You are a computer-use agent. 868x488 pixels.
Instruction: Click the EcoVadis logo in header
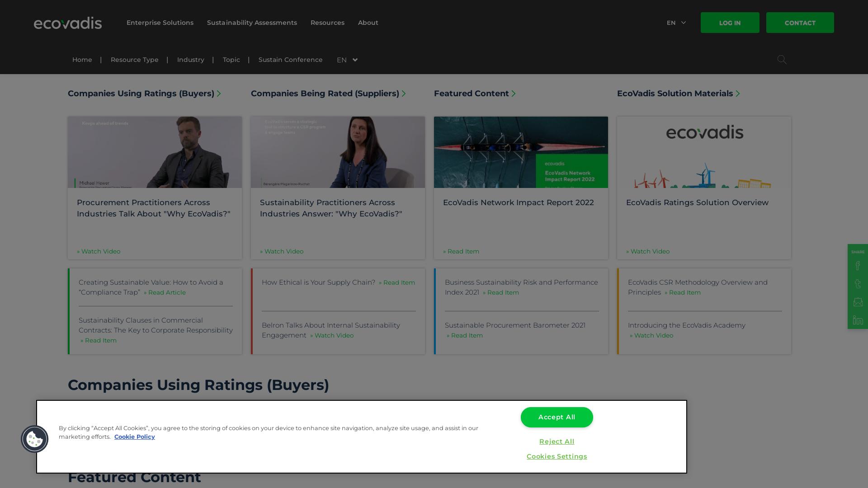pos(68,23)
